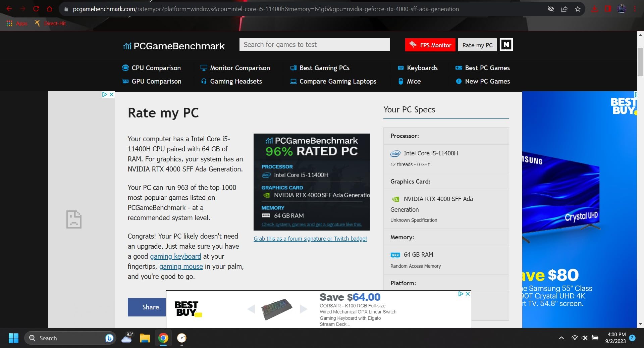Screen dimensions: 644x348
Task: Click the browser back arrow
Action: coord(9,9)
